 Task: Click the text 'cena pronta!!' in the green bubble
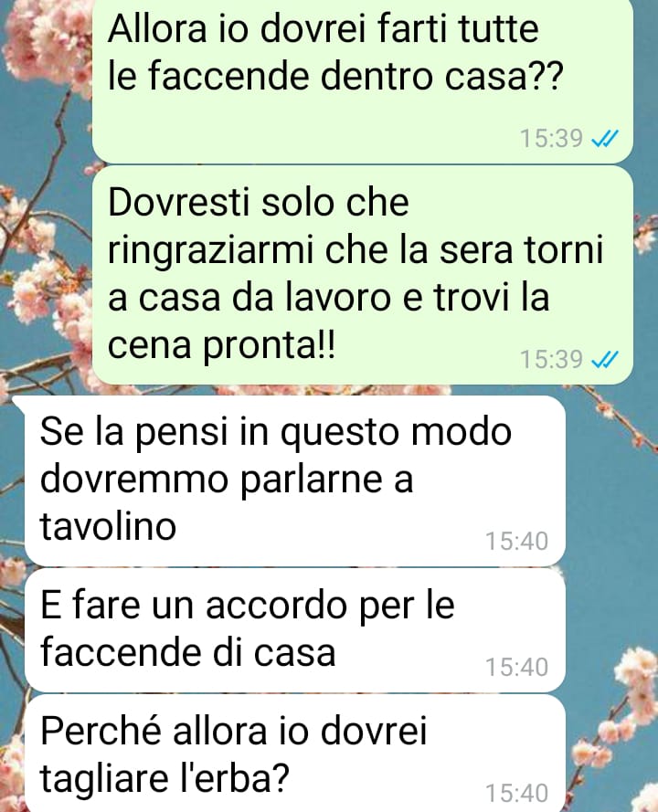pos(222,345)
